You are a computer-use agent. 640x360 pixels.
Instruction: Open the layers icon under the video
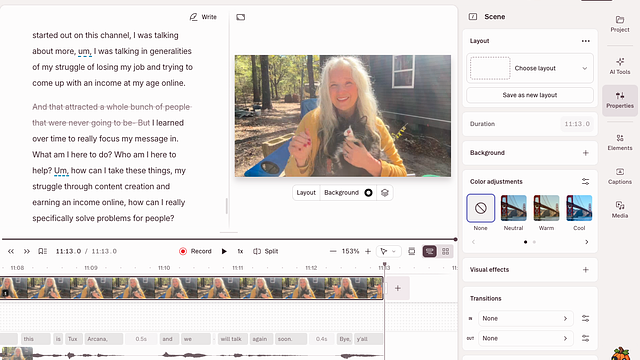384,193
